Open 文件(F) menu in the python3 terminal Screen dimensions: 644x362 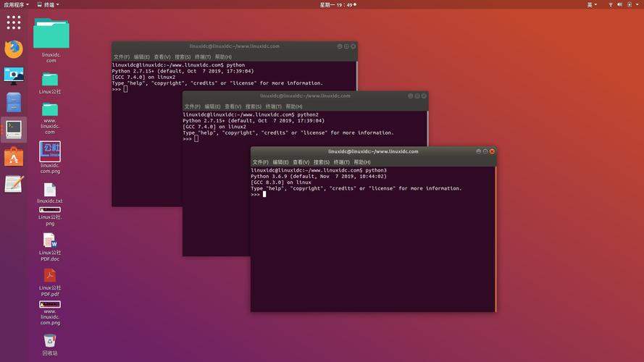pyautogui.click(x=261, y=162)
